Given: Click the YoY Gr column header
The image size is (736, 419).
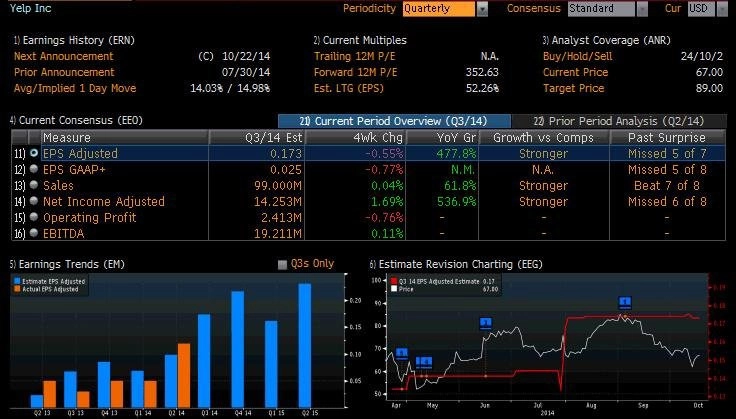Looking at the screenshot, I should (442, 137).
